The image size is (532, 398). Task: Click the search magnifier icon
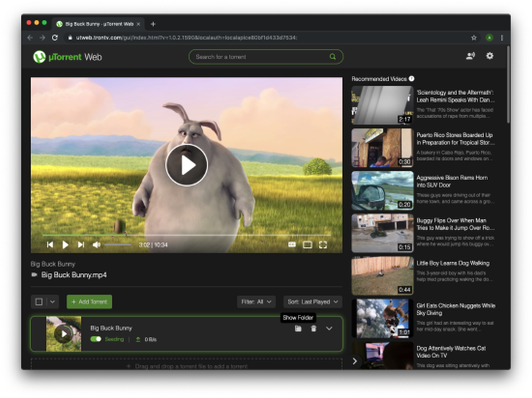click(332, 56)
